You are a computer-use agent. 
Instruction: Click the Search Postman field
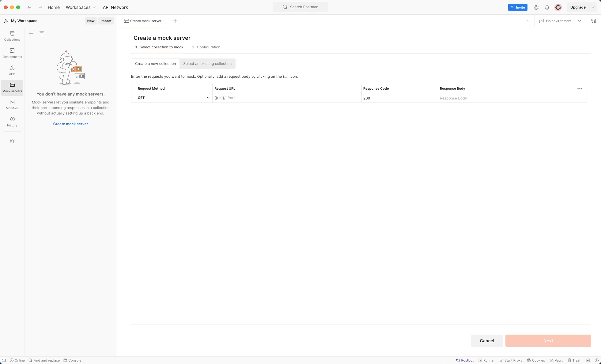point(300,7)
